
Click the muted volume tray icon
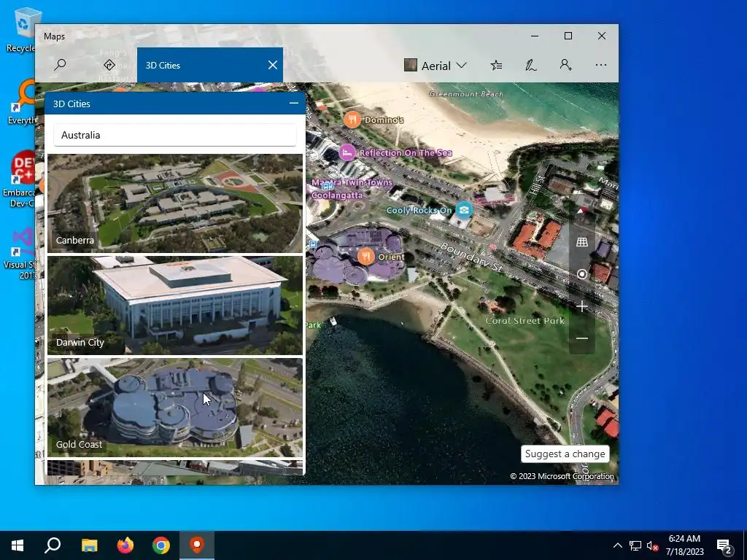click(x=652, y=545)
